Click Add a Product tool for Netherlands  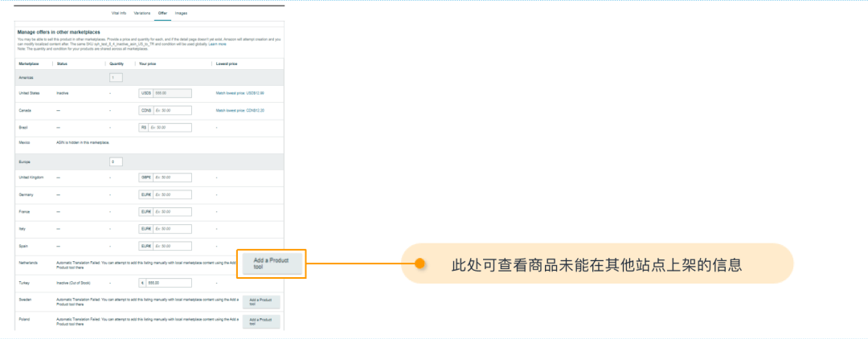click(x=270, y=263)
